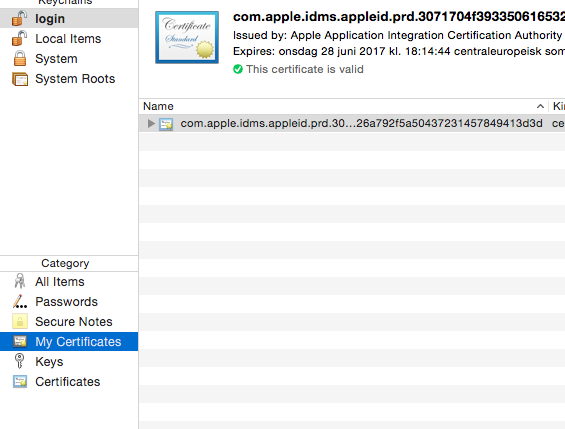
Task: Click the System keychain locked padlock icon
Action: pyautogui.click(x=20, y=58)
